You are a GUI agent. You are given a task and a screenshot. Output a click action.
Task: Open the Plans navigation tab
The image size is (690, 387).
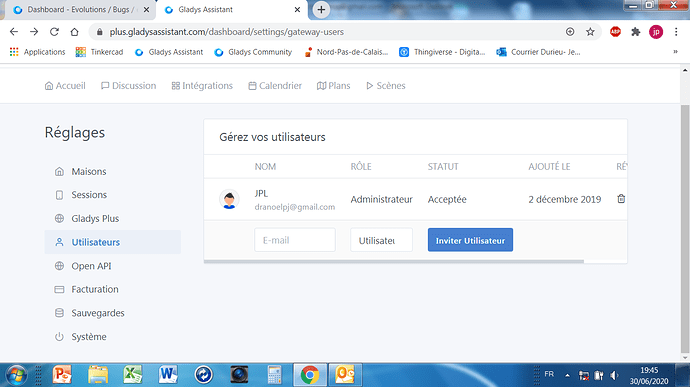click(334, 86)
